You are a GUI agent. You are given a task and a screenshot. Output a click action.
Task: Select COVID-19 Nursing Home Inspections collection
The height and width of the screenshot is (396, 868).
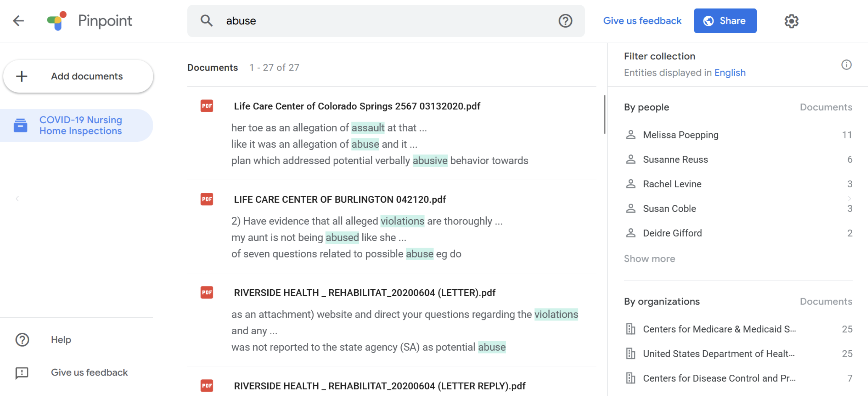(x=80, y=125)
